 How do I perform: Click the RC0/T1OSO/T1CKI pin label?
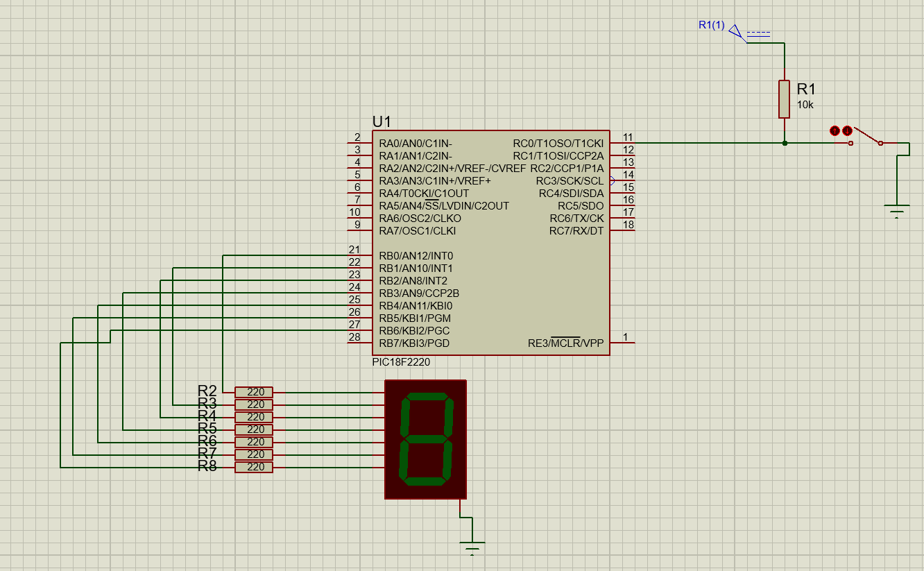(558, 144)
